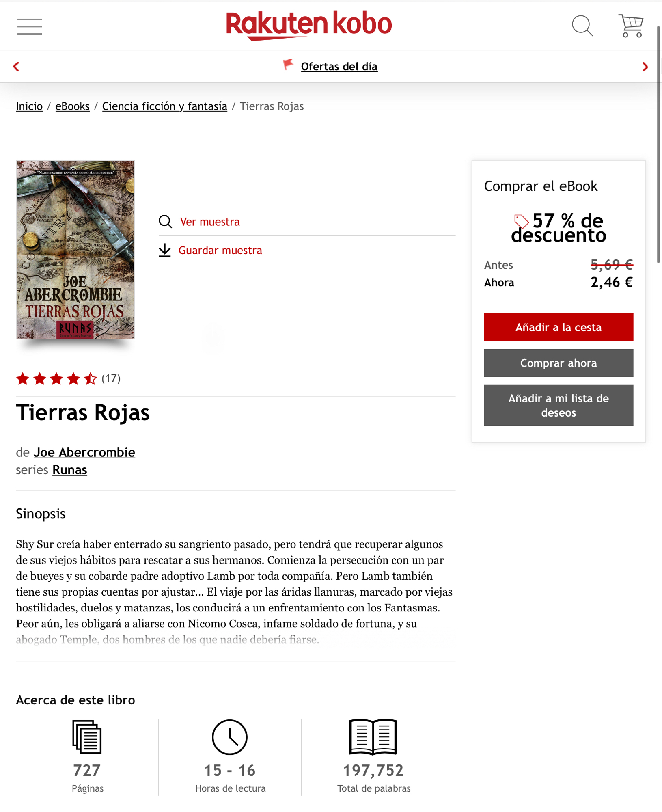662x812 pixels.
Task: Open the Ofertas del día link
Action: click(x=339, y=66)
